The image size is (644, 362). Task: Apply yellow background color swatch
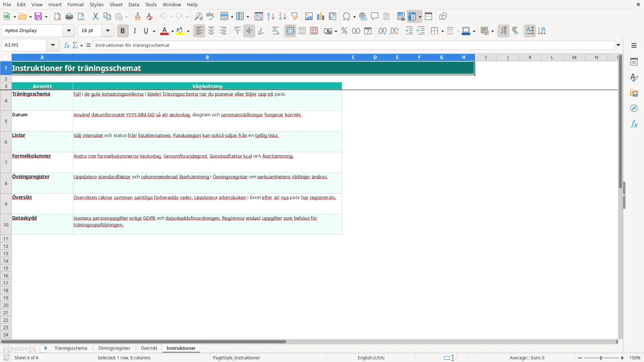pyautogui.click(x=181, y=31)
